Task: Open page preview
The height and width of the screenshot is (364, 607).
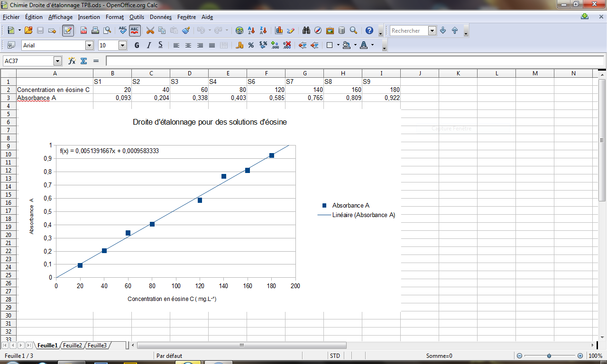Action: (107, 30)
